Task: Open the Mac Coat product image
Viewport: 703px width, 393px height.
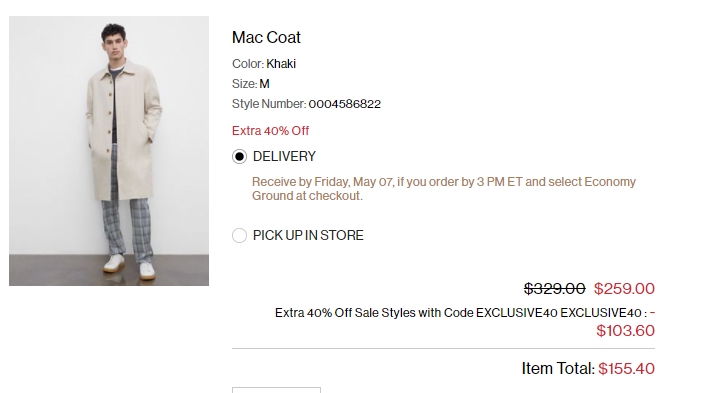Action: [x=109, y=151]
